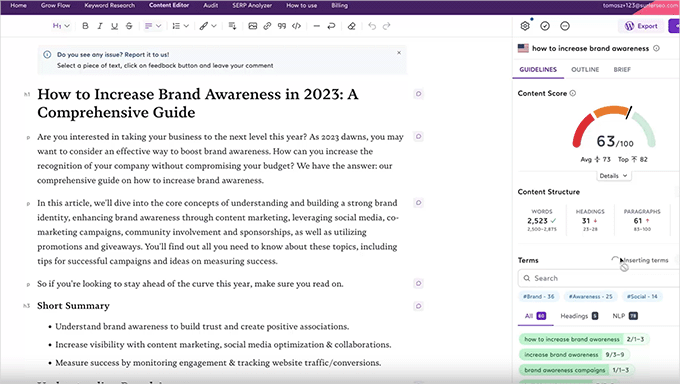
Task: Toggle bold formatting
Action: pos(85,26)
